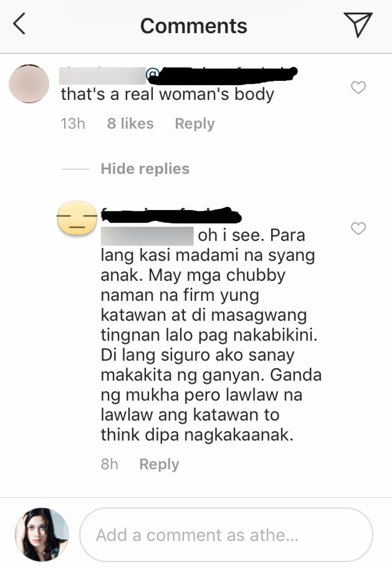Image resolution: width=392 pixels, height=568 pixels.
Task: Open your profile photo beside comment box
Action: (42, 534)
